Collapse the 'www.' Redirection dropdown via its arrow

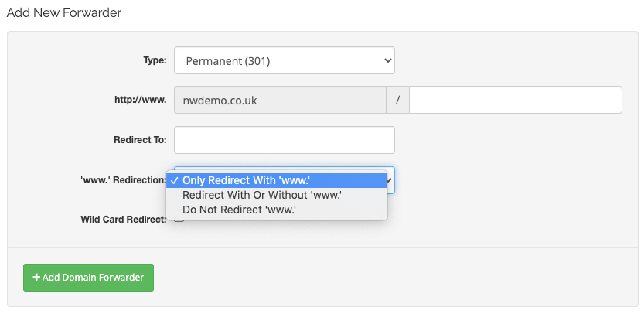pyautogui.click(x=390, y=180)
